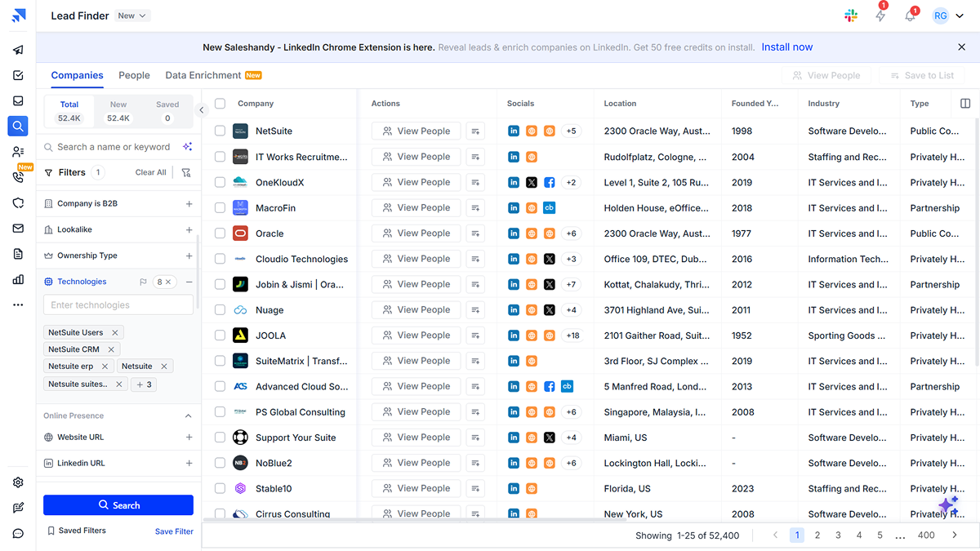Expand the Company is B2B filter
This screenshot has height=551, width=980.
(189, 204)
